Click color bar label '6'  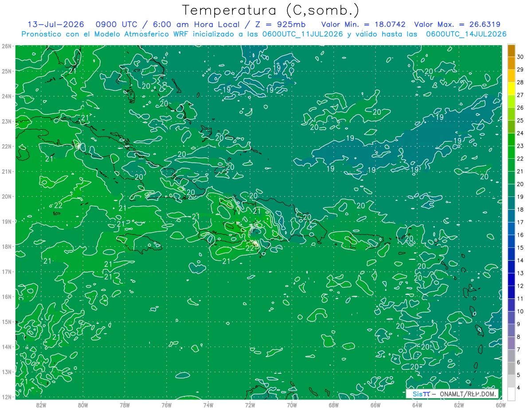click(x=520, y=363)
